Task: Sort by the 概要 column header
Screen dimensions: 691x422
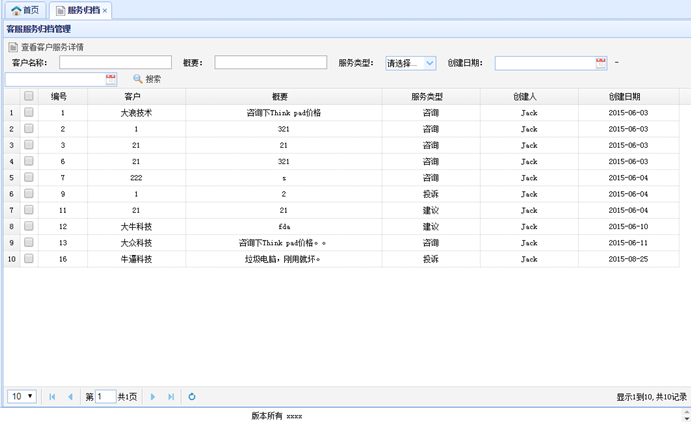Action: [x=284, y=96]
